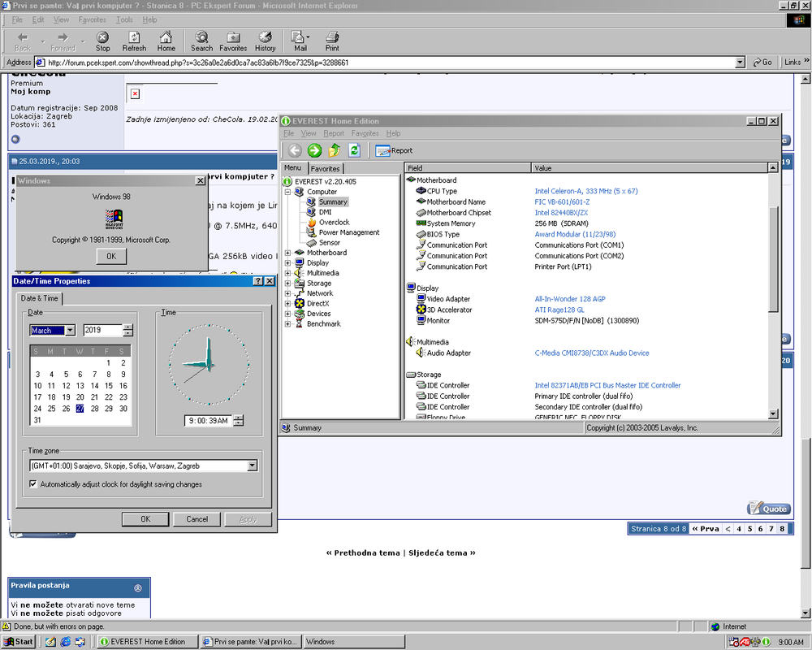812x650 pixels.
Task: Select the Sensor item in EVEREST tree
Action: 330,243
